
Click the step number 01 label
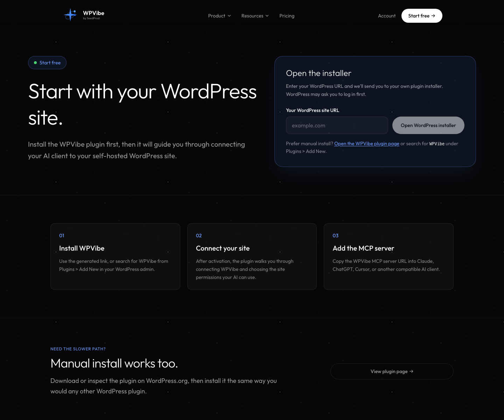pos(62,236)
